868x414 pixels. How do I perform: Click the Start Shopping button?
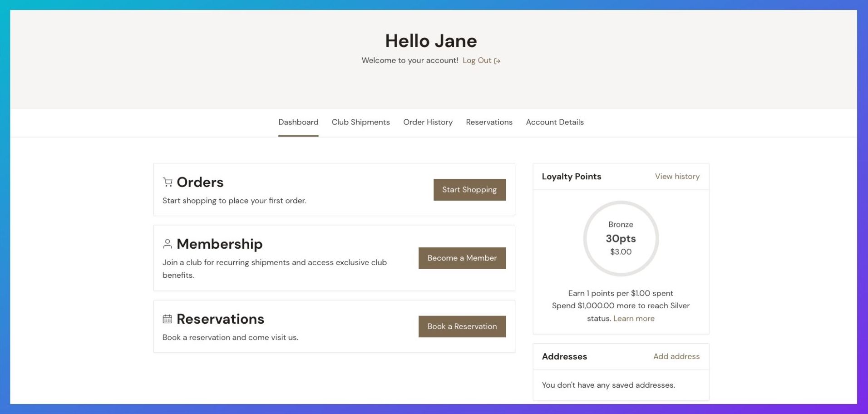coord(469,190)
